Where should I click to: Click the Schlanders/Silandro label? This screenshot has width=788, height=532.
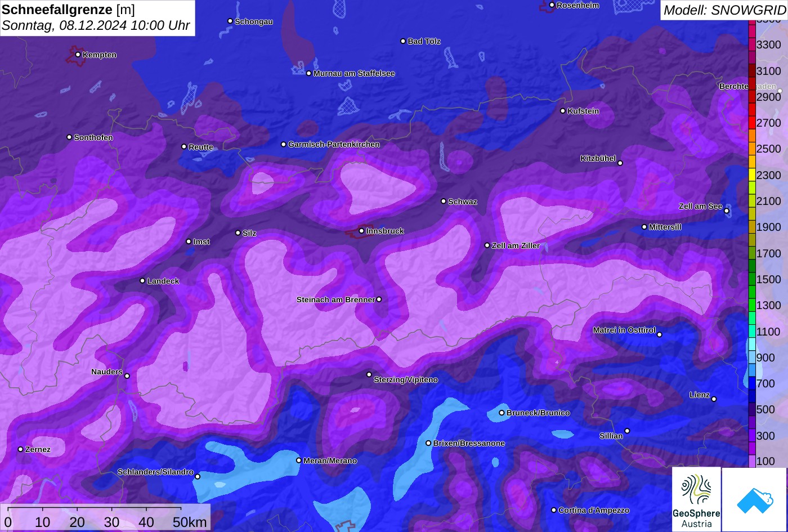click(x=155, y=472)
